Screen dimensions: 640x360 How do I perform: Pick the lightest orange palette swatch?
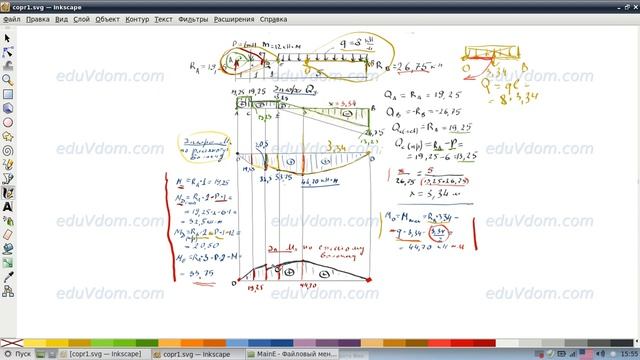pos(169,343)
